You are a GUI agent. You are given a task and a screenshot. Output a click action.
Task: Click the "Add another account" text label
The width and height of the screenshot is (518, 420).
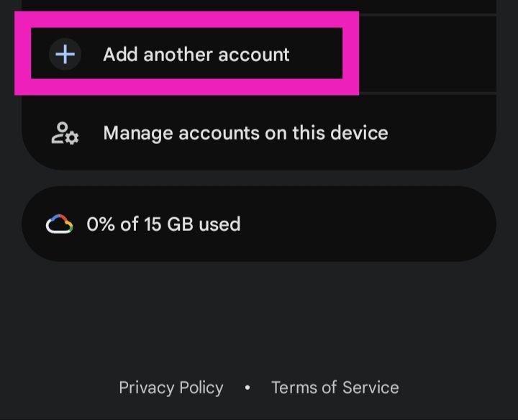[196, 54]
